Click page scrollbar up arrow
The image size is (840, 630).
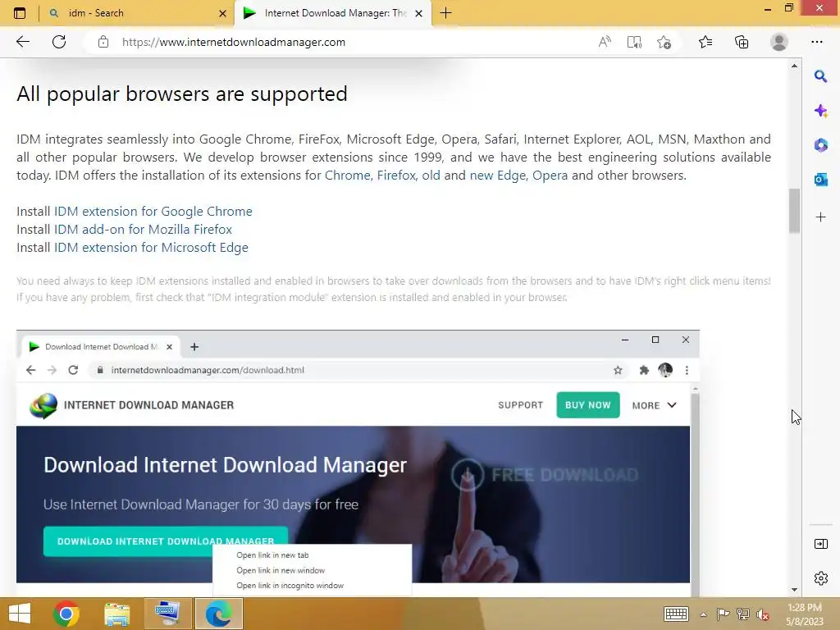(x=794, y=66)
